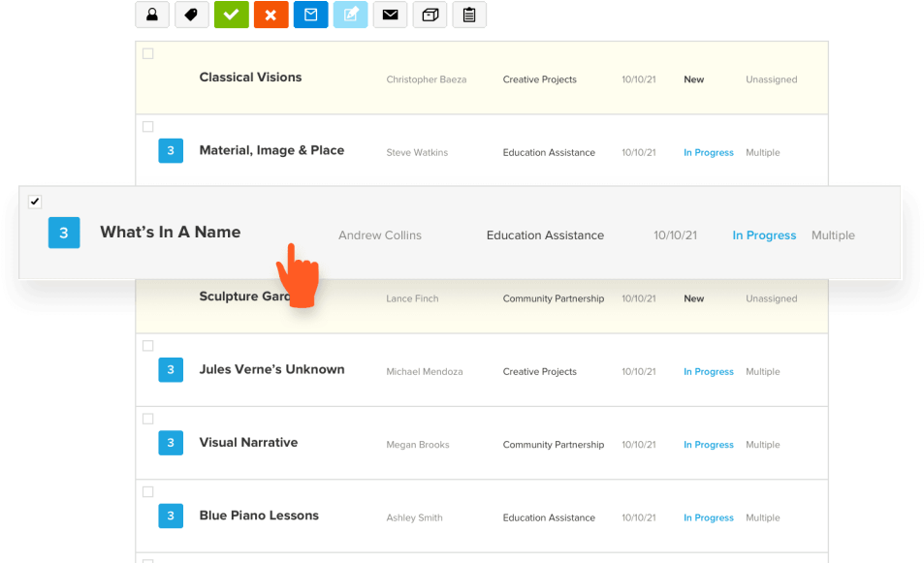Check the Material, Image & Place checkbox
This screenshot has width=924, height=563.
tap(148, 127)
